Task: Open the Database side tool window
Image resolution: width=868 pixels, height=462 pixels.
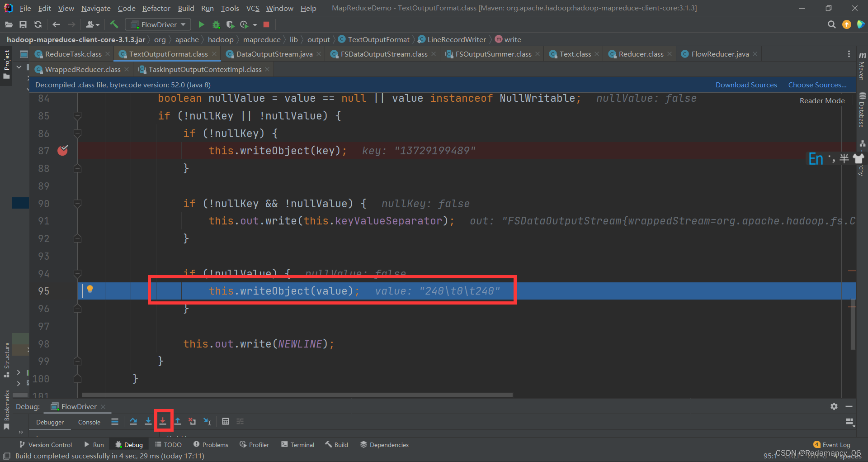Action: click(862, 110)
